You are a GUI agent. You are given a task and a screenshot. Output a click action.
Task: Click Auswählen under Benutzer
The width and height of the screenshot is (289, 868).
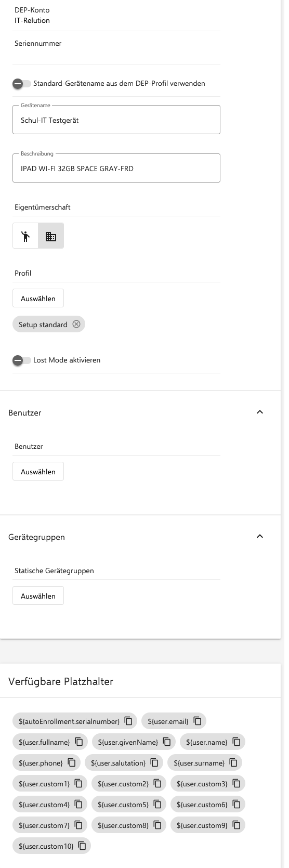pos(38,472)
